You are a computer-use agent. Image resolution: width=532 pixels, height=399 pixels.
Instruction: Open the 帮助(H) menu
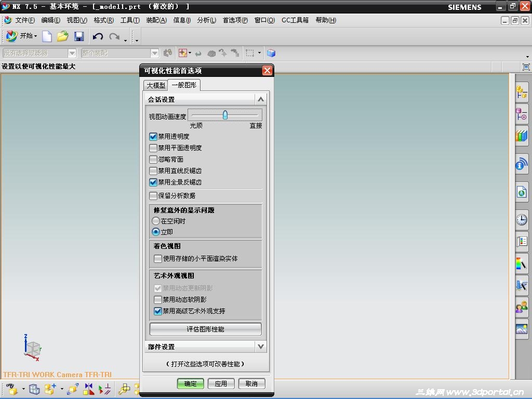(x=326, y=20)
